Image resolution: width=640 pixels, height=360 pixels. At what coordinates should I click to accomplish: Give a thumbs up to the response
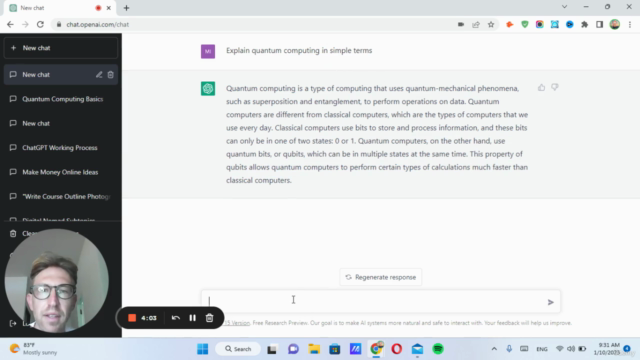click(541, 87)
